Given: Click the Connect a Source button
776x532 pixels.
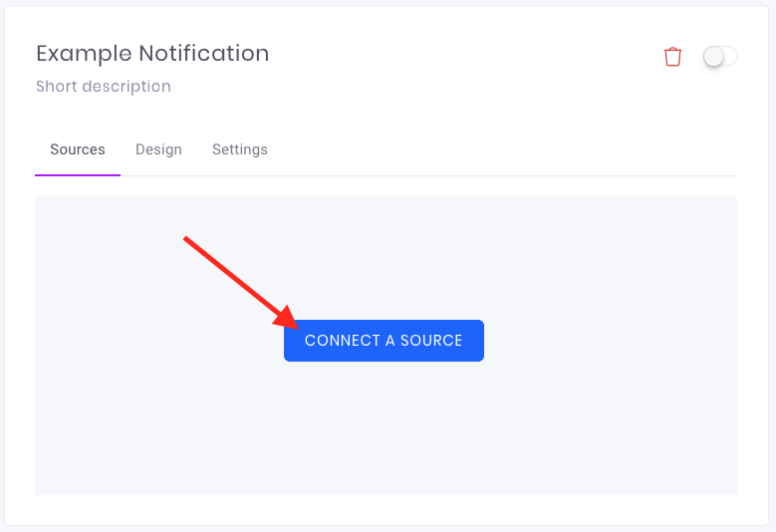Looking at the screenshot, I should (385, 341).
